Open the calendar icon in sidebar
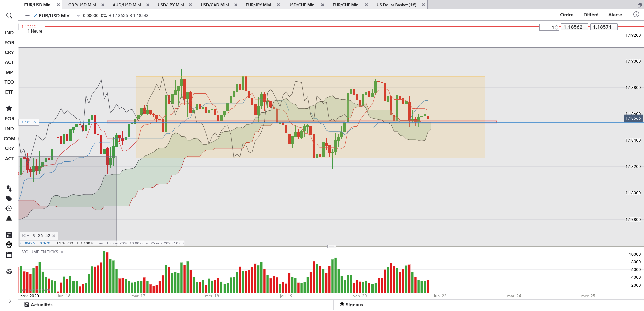Image resolution: width=644 pixels, height=311 pixels. pyautogui.click(x=9, y=255)
